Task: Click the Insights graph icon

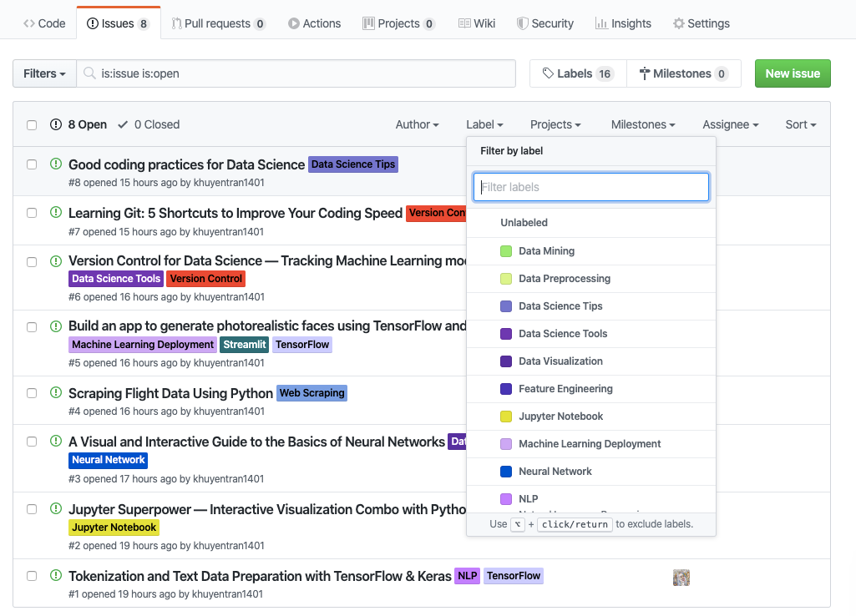Action: 601,23
